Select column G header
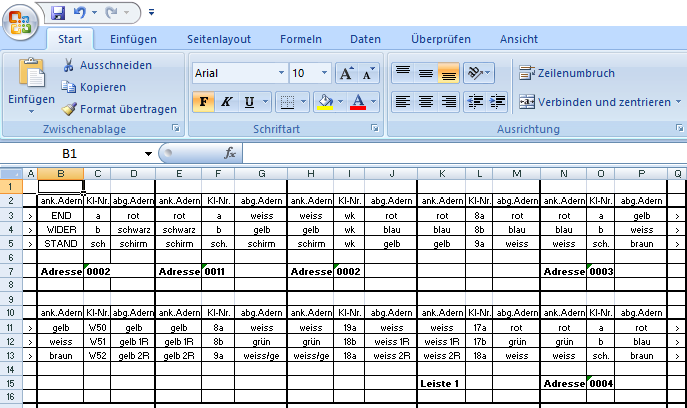The width and height of the screenshot is (687, 408). pyautogui.click(x=261, y=174)
